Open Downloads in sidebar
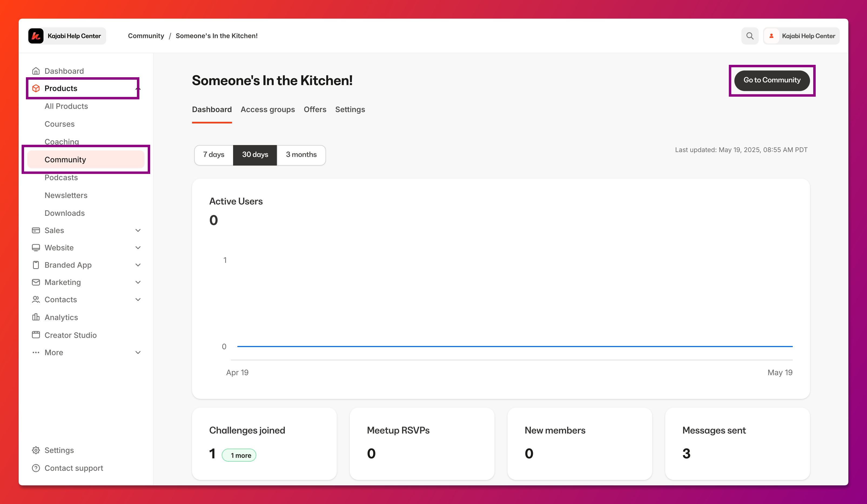Screen dimensions: 867x504 [x=65, y=213]
